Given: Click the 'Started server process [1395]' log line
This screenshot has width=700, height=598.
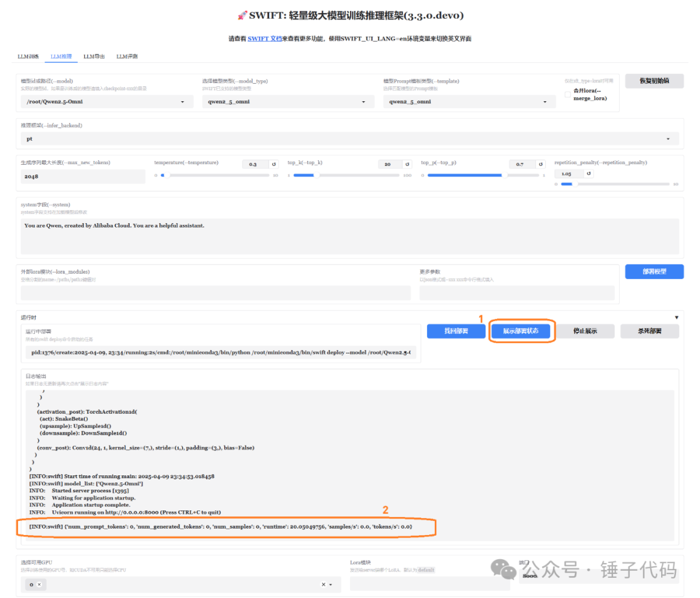Looking at the screenshot, I should coord(79,490).
